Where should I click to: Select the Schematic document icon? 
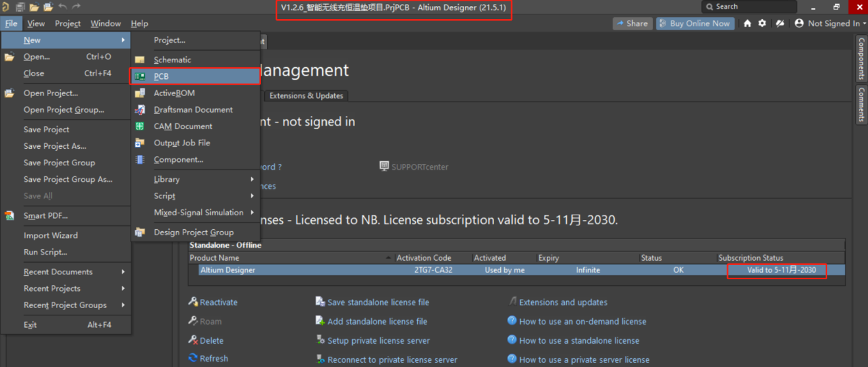140,60
